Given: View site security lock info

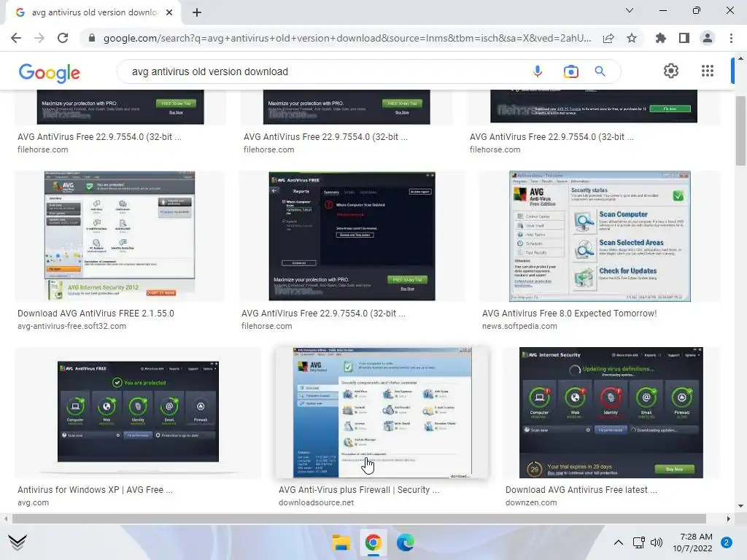Looking at the screenshot, I should [92, 38].
